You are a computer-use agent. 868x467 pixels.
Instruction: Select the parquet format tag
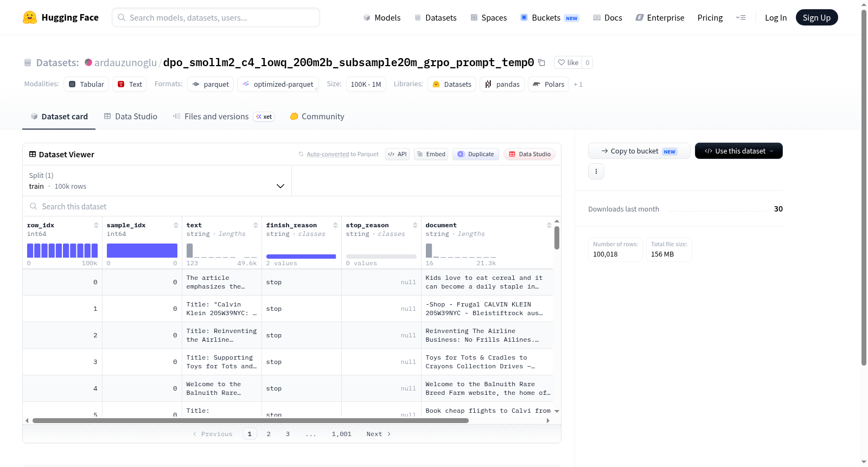tap(210, 84)
